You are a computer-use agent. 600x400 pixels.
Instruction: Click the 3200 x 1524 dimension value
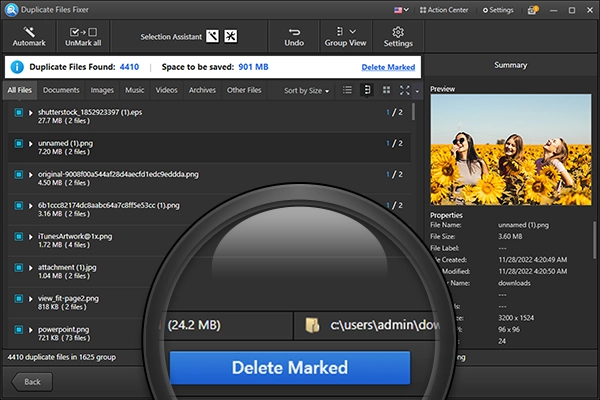point(516,318)
